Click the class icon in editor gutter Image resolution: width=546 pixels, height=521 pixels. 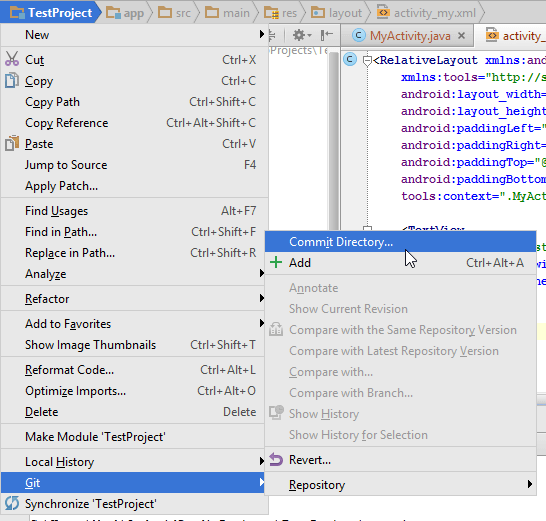[x=350, y=60]
